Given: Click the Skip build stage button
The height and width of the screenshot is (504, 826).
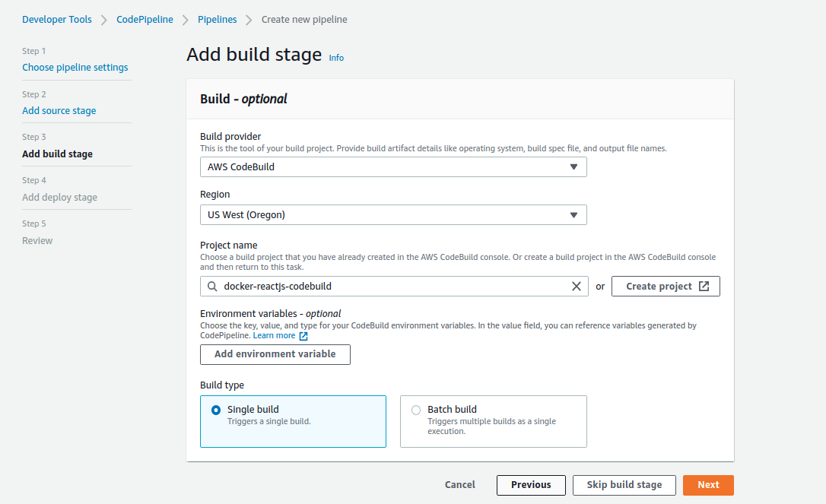Looking at the screenshot, I should [x=624, y=485].
